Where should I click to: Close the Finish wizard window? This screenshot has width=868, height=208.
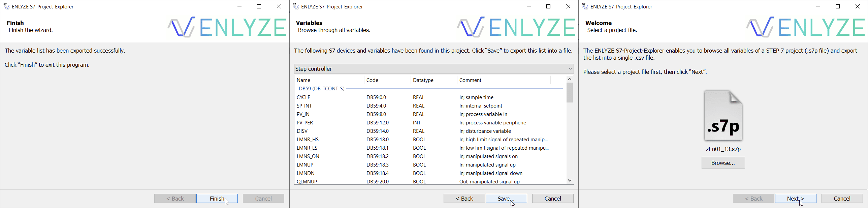pos(279,6)
